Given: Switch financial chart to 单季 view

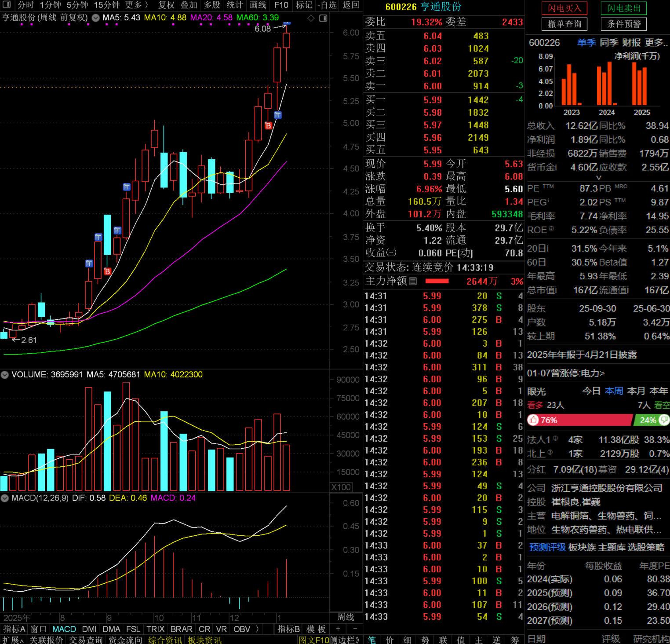Looking at the screenshot, I should click(586, 43).
